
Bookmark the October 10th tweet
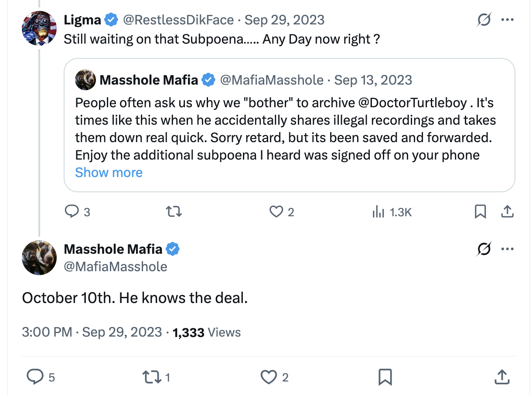pyautogui.click(x=385, y=377)
